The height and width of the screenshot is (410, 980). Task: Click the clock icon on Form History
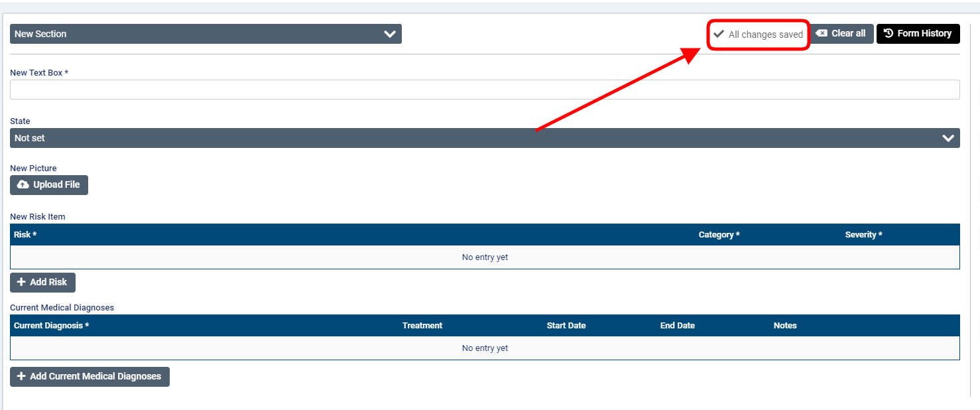888,33
